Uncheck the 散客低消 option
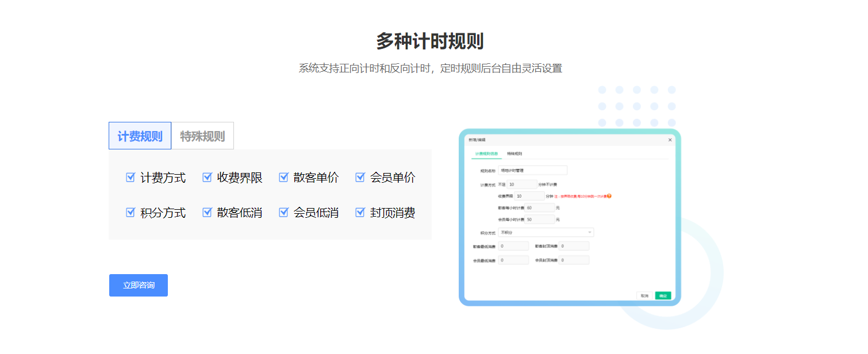This screenshot has height=354, width=868. (207, 212)
